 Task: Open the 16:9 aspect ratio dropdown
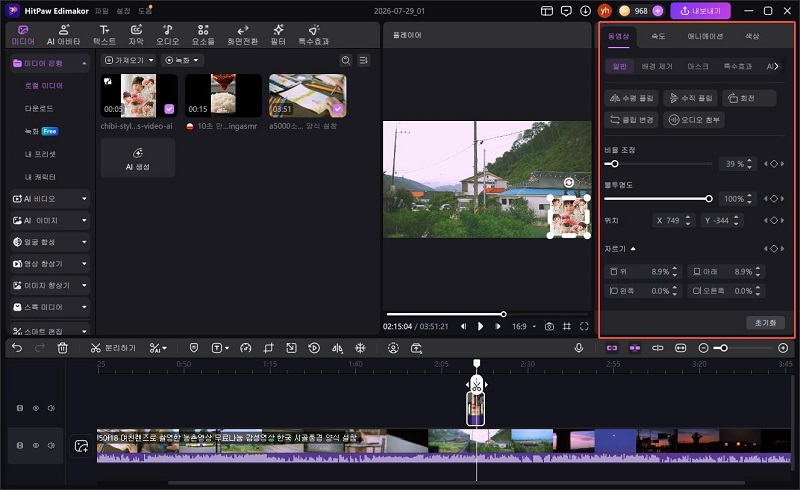coord(524,326)
